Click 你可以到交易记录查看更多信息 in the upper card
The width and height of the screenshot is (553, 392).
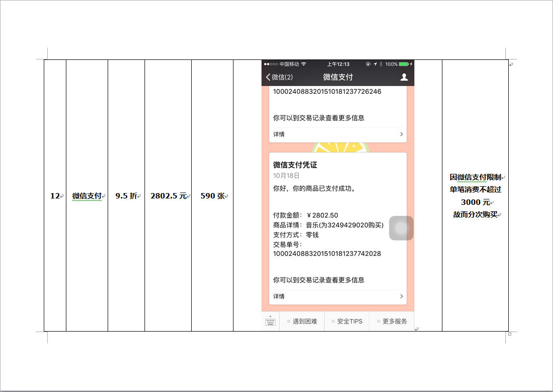click(x=319, y=118)
